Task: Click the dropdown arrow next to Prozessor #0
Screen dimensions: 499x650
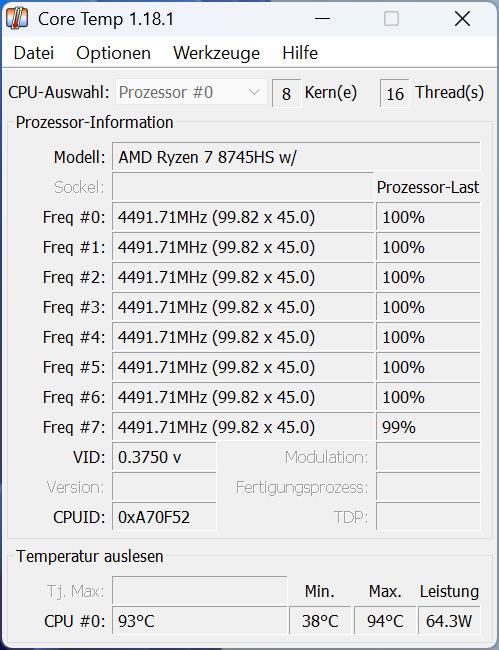Action: click(254, 92)
